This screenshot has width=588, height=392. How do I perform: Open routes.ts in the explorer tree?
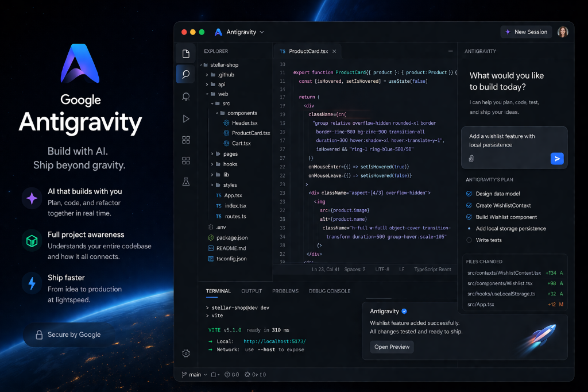[x=231, y=216]
